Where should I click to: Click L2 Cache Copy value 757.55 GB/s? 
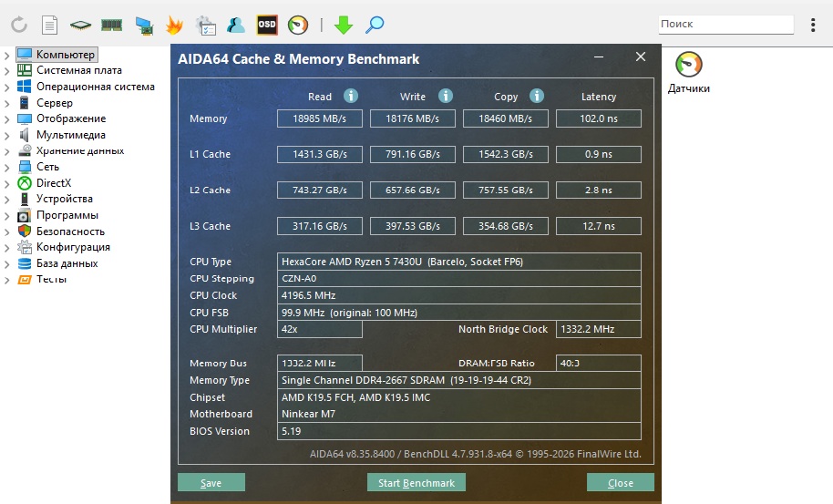coord(506,190)
